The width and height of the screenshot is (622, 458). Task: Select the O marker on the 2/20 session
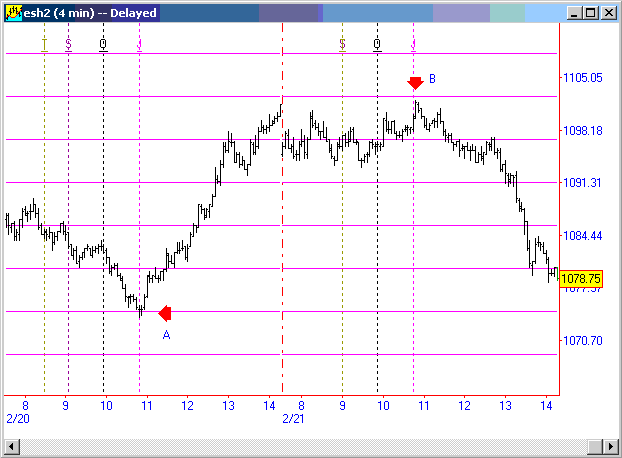pyautogui.click(x=103, y=44)
